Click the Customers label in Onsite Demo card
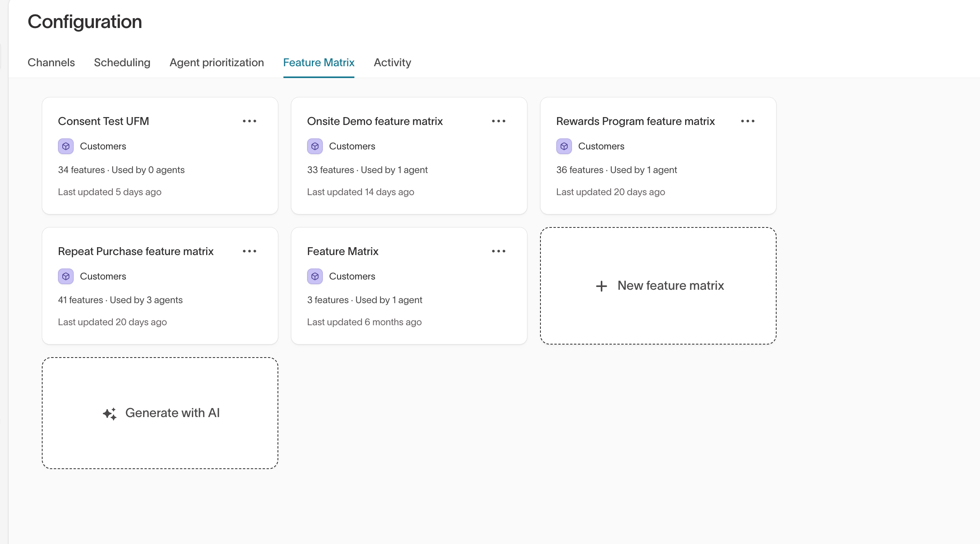This screenshot has width=980, height=544. 352,146
